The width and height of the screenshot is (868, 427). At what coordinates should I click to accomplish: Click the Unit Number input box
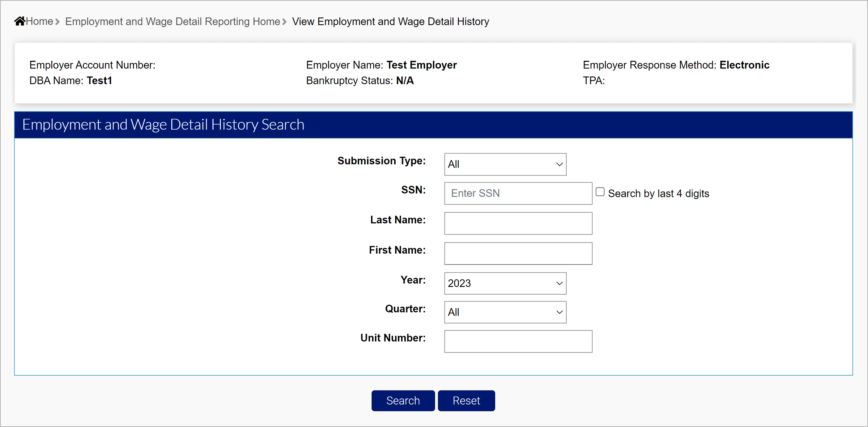(x=518, y=341)
